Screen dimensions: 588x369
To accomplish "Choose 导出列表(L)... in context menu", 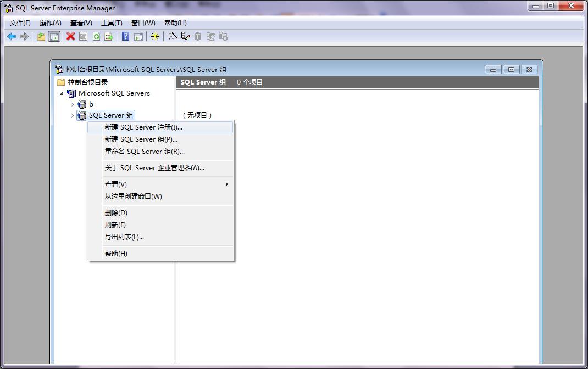I will coord(160,237).
